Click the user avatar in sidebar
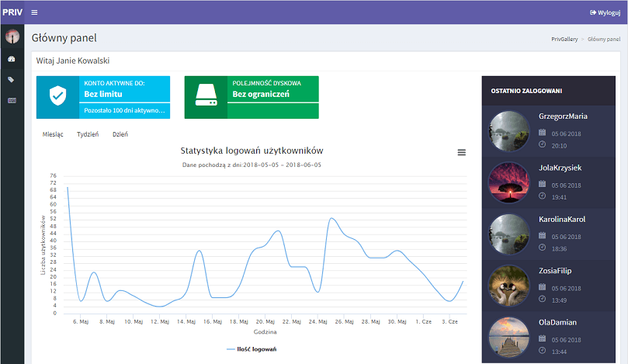Image resolution: width=628 pixels, height=364 pixels. (12, 36)
